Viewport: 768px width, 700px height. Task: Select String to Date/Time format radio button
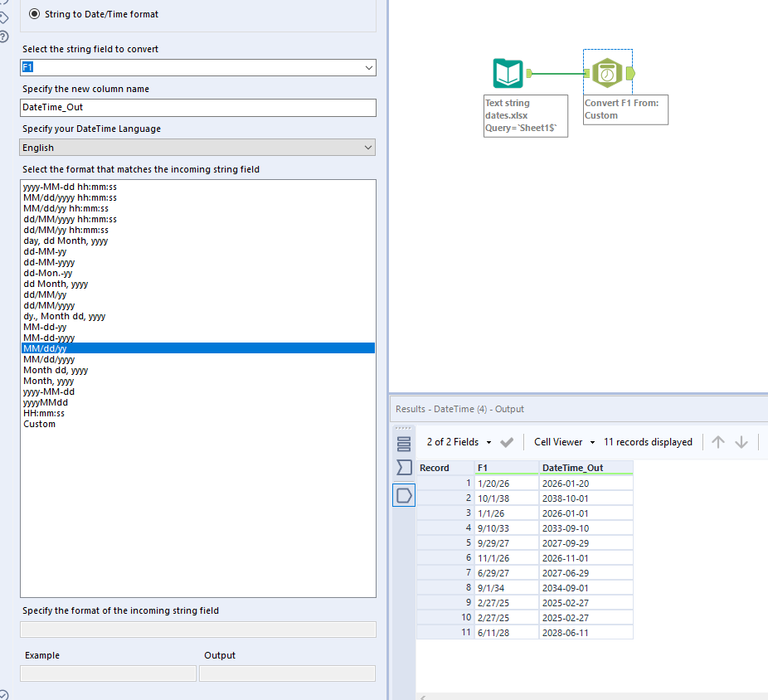tap(34, 14)
